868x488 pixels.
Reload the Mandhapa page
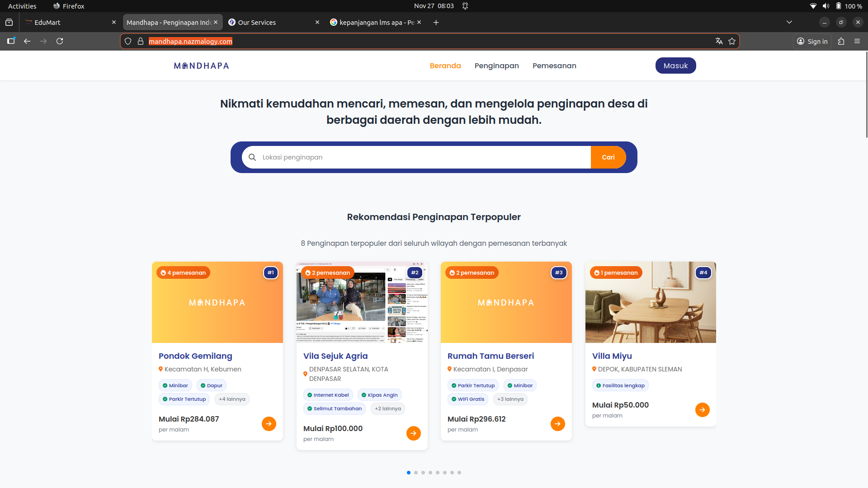pyautogui.click(x=60, y=41)
